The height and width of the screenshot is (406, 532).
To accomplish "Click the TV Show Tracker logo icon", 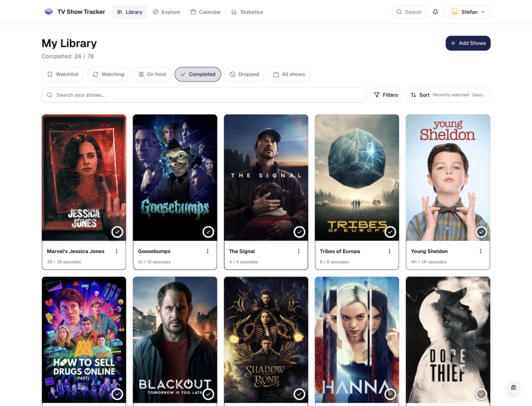I will point(49,12).
